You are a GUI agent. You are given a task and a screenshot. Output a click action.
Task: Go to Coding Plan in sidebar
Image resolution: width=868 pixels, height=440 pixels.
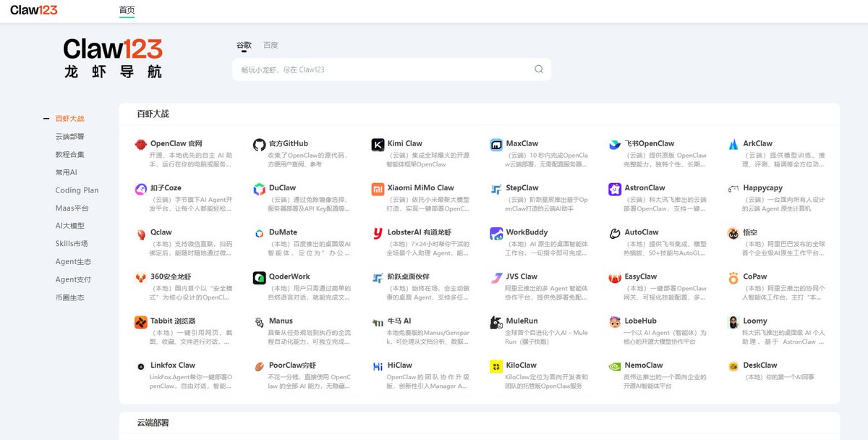(77, 190)
